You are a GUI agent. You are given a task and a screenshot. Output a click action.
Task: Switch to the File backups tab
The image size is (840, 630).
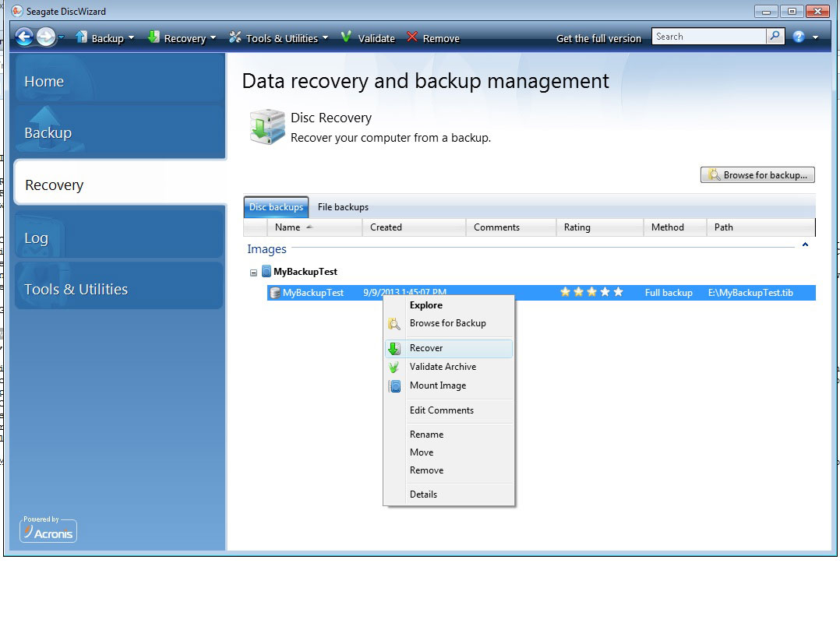[343, 207]
